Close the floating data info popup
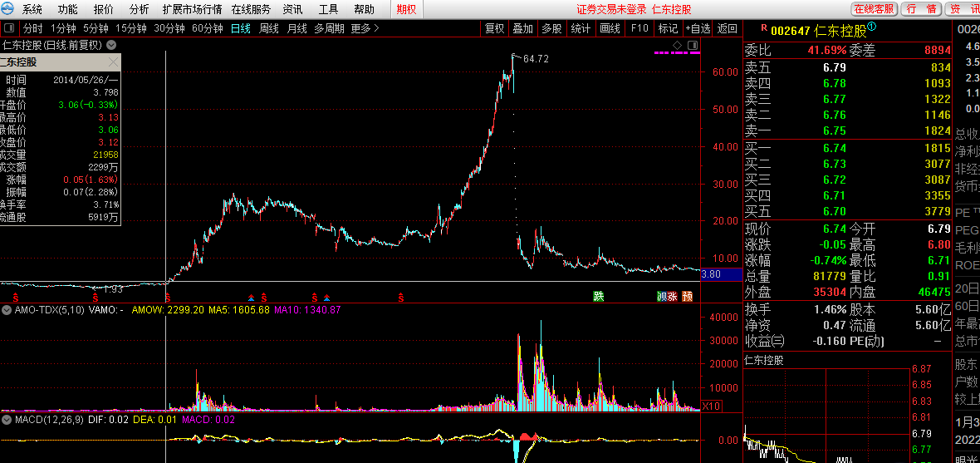The width and height of the screenshot is (980, 463). pos(113,62)
